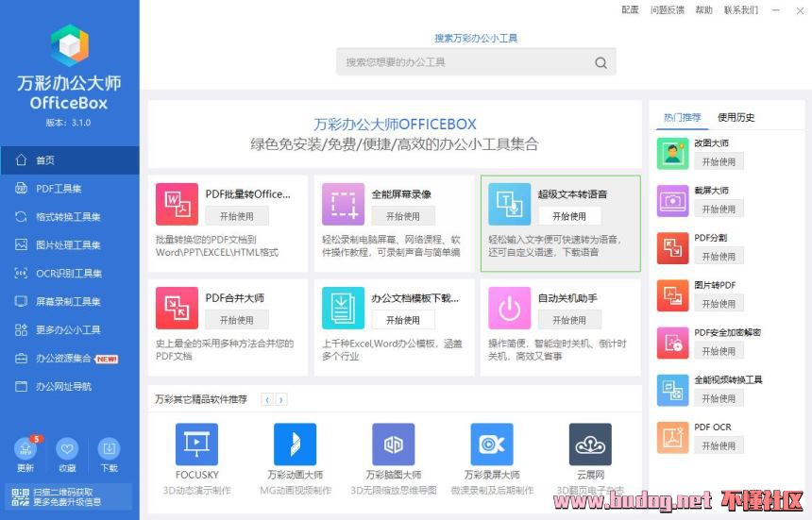Start using PDF合并大师
Viewport: 812px width, 520px height.
pos(237,320)
